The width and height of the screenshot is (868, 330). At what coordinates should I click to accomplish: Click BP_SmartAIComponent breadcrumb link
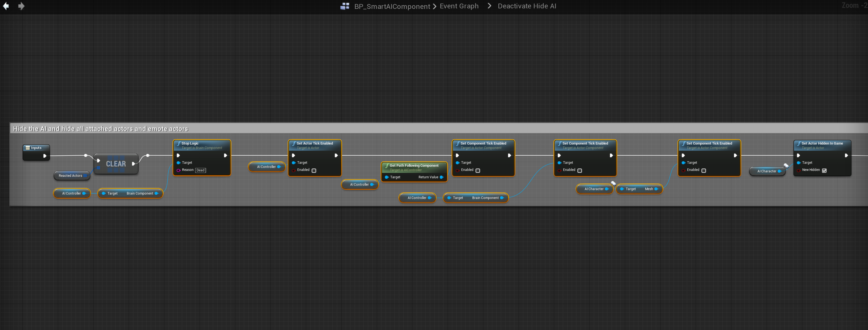392,6
